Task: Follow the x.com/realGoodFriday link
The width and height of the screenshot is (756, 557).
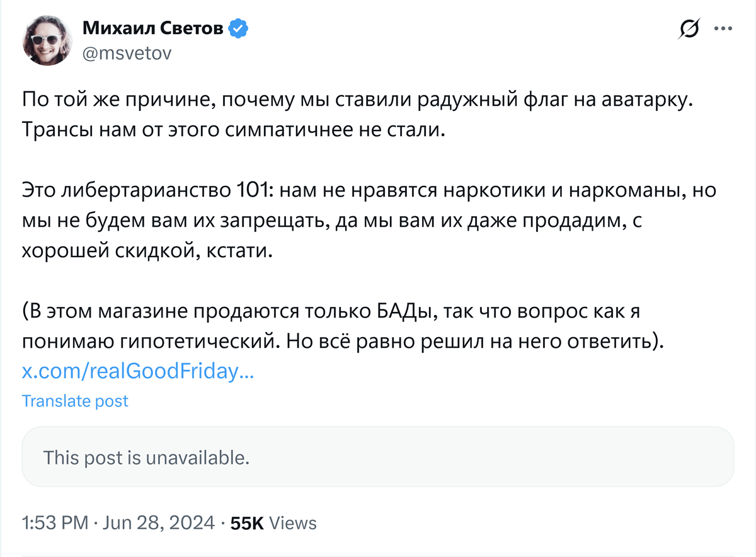Action: [x=138, y=371]
